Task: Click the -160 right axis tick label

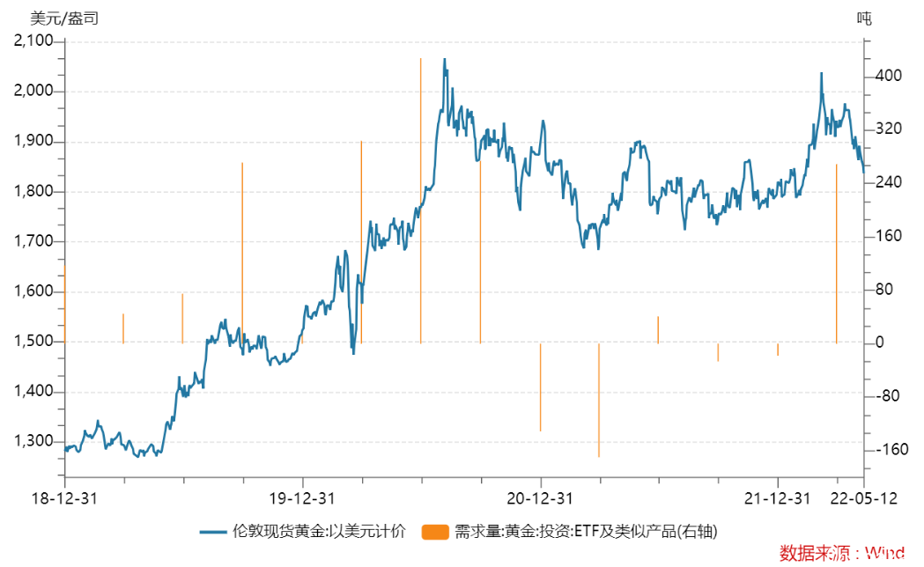Action: click(891, 449)
